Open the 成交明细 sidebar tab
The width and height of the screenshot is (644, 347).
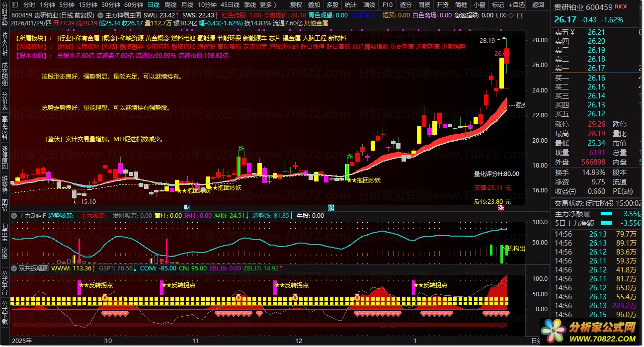pyautogui.click(x=5, y=75)
